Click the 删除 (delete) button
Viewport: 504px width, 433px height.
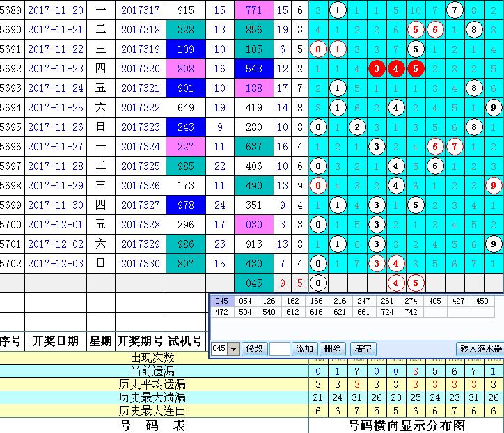[333, 349]
